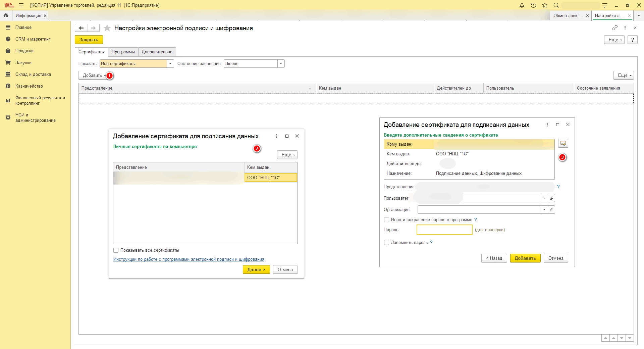Click into 'Пароль' input field

[444, 230]
